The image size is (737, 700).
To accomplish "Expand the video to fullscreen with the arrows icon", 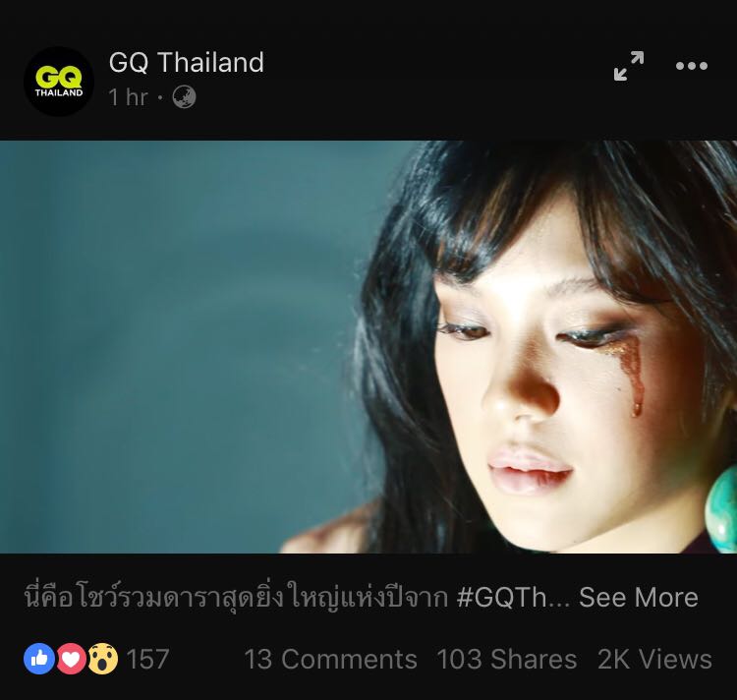I will point(629,66).
